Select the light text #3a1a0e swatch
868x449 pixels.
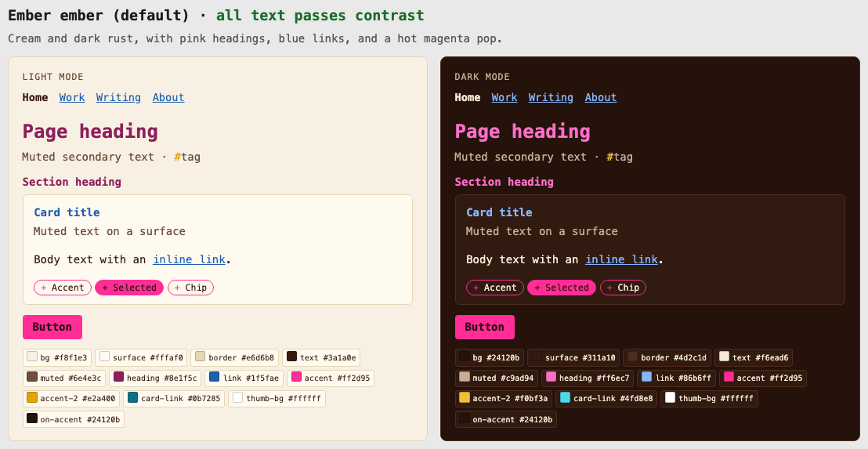pyautogui.click(x=321, y=357)
